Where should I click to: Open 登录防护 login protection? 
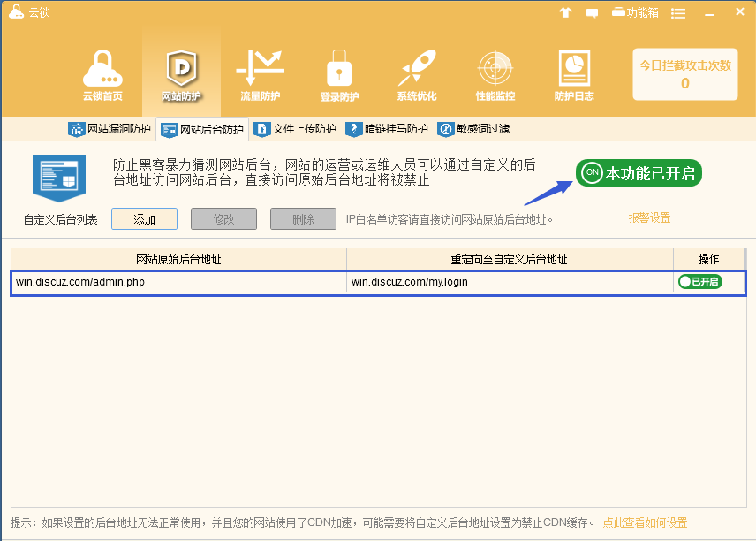tap(337, 69)
